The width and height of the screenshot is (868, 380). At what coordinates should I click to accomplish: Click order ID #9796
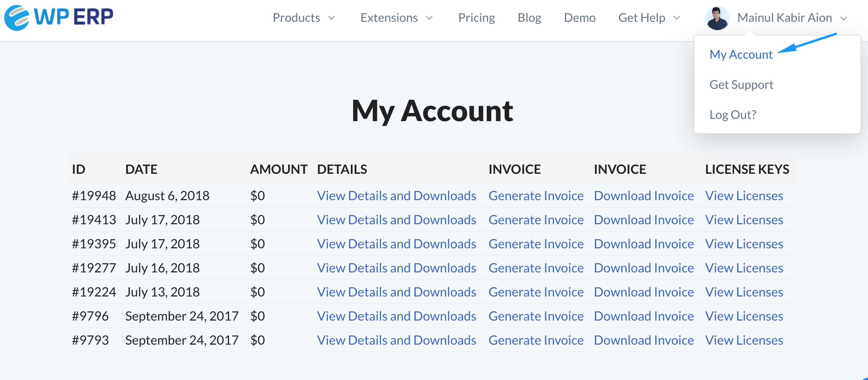(x=90, y=316)
